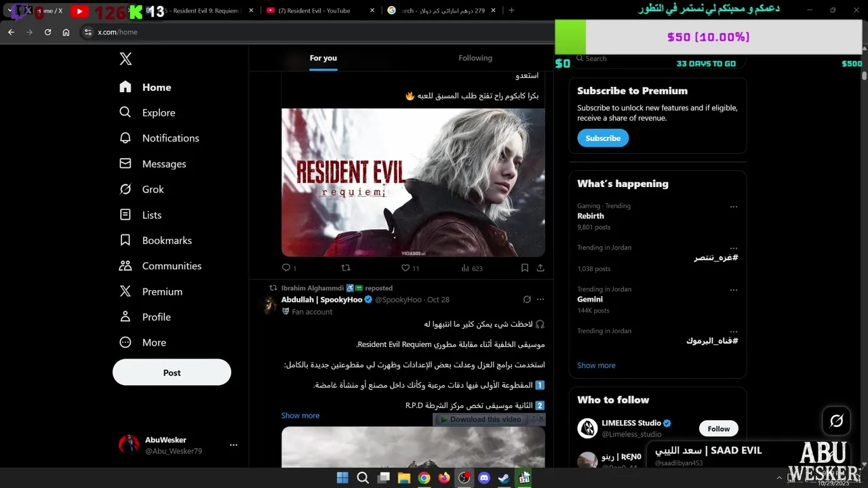Open Firefox from the taskbar
The height and width of the screenshot is (488, 868).
click(x=444, y=478)
